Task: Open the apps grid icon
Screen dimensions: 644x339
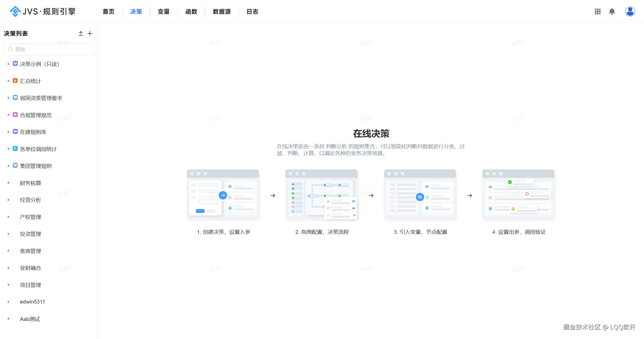Action: [597, 12]
